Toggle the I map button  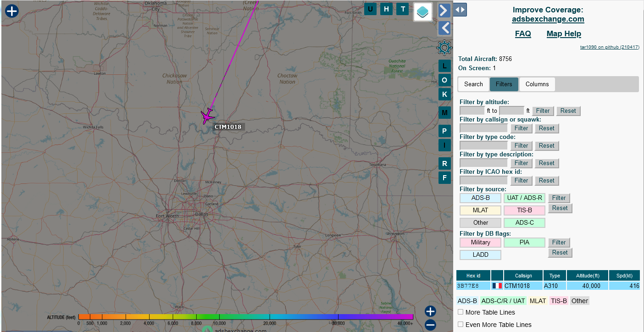tap(444, 145)
